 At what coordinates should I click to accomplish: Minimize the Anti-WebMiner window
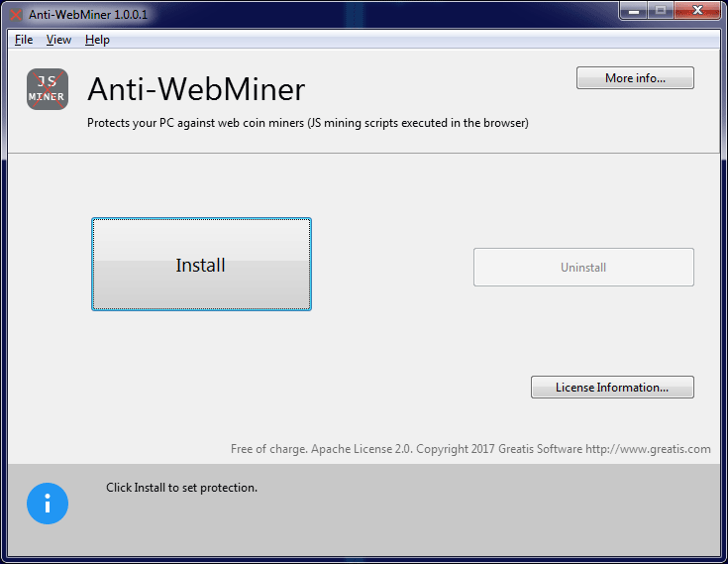click(634, 11)
